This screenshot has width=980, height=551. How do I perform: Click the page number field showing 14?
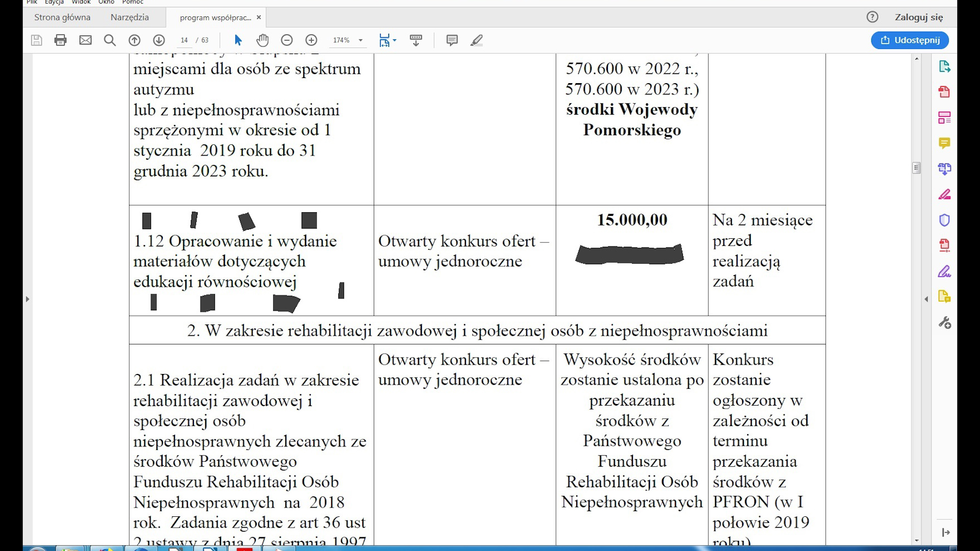coord(184,40)
